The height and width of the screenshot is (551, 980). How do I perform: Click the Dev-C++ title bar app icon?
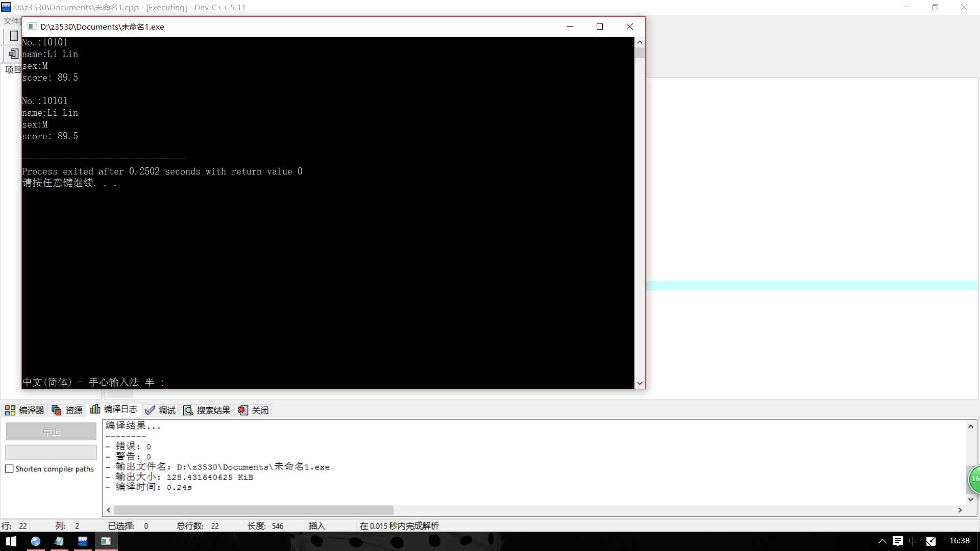coord(6,7)
